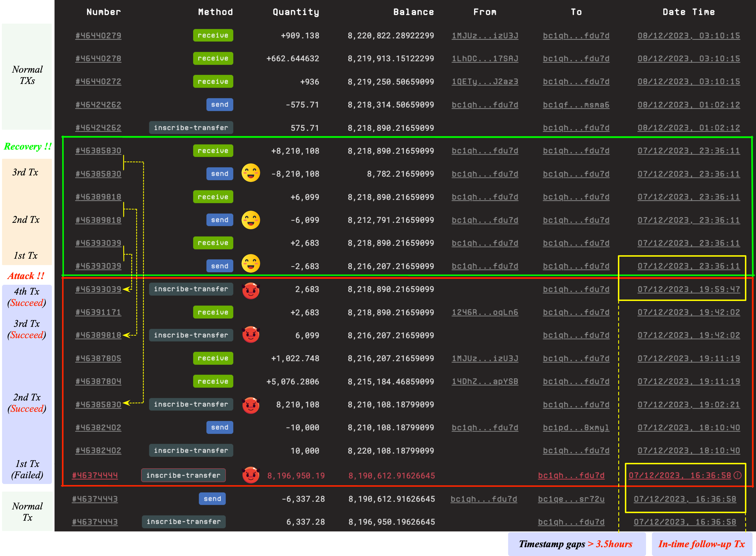756x556 pixels.
Task: Click the Date Time column header
Action: [x=688, y=12]
